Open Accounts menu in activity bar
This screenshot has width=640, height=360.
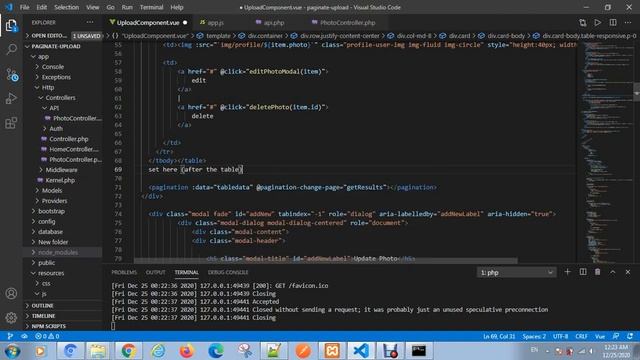tap(11, 293)
